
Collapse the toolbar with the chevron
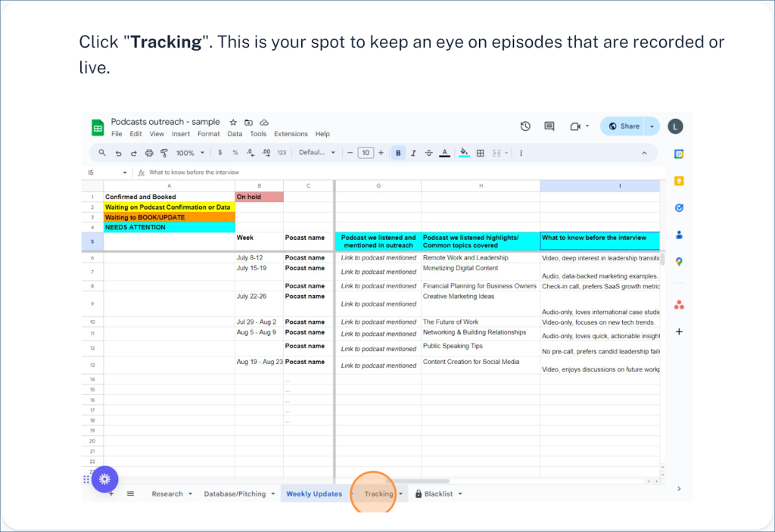point(644,154)
